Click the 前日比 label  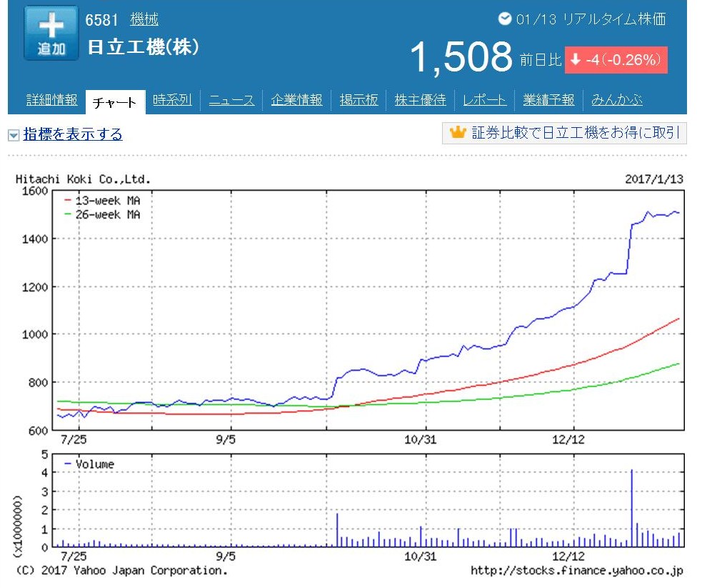(x=541, y=60)
